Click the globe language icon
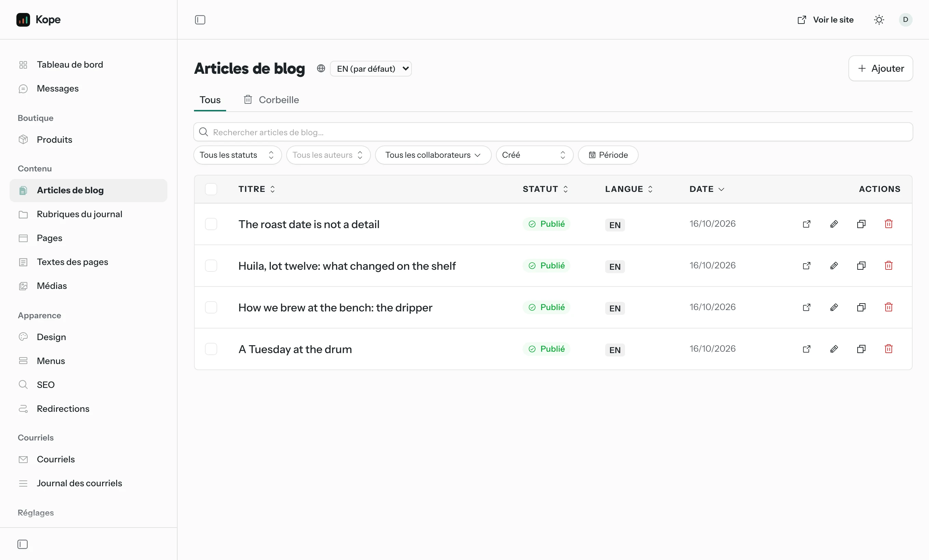Viewport: 929px width, 560px height. 321,69
